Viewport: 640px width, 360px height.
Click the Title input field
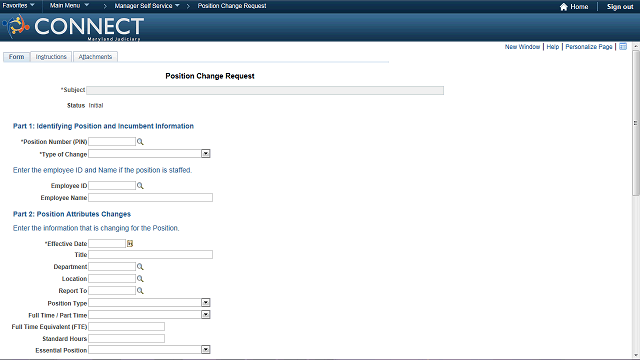click(x=151, y=255)
